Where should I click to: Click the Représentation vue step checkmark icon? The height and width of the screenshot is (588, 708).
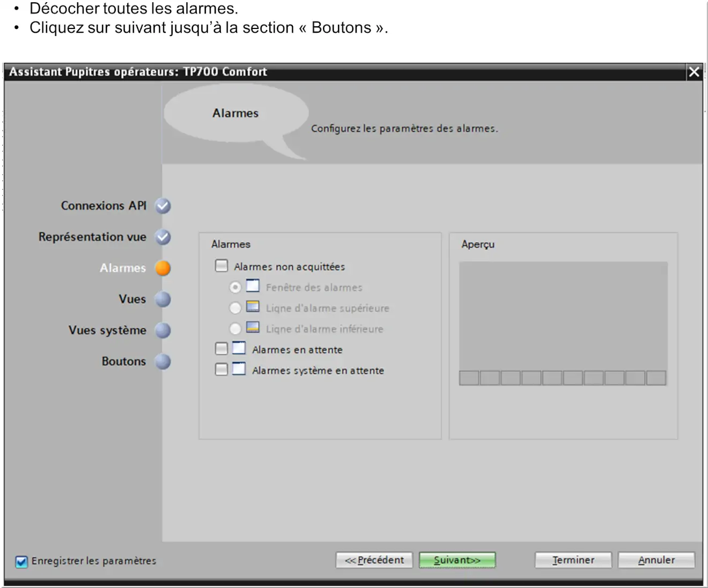click(163, 237)
